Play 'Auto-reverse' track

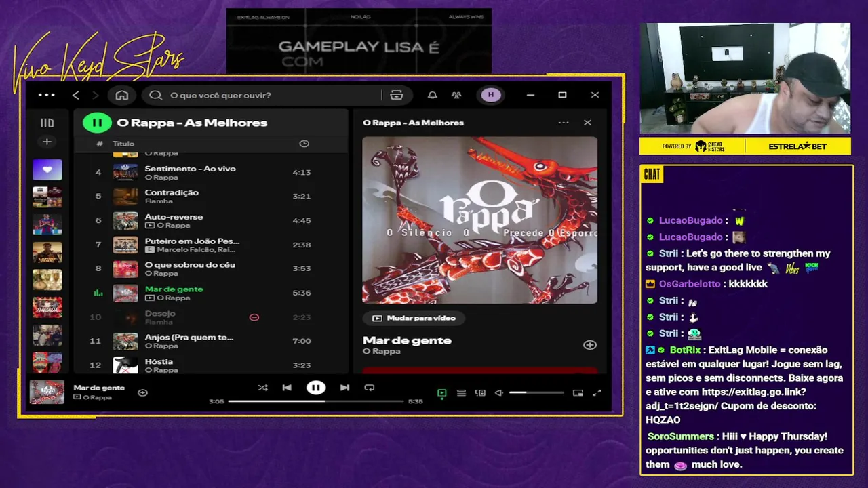pyautogui.click(x=212, y=220)
